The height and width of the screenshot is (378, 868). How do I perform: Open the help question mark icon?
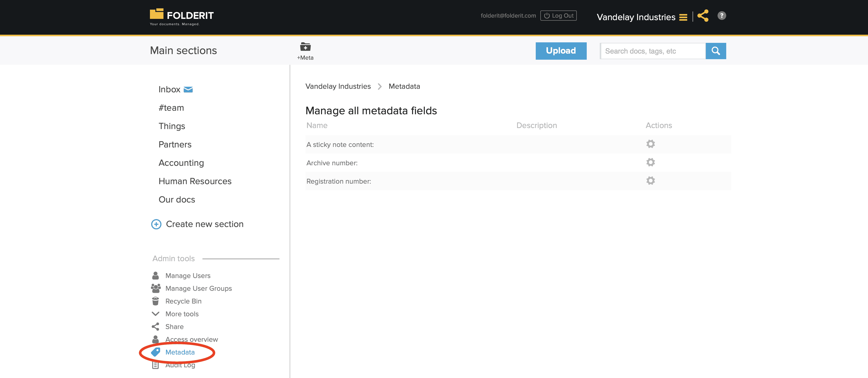point(721,16)
